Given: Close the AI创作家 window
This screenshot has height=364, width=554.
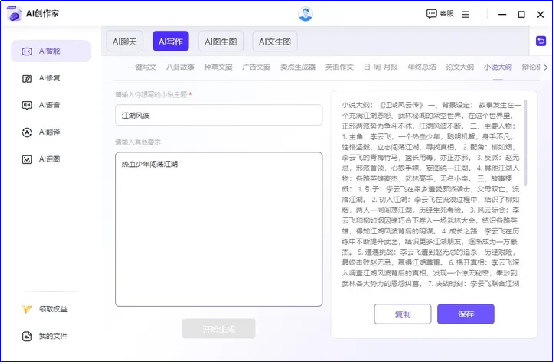Looking at the screenshot, I should (540, 14).
